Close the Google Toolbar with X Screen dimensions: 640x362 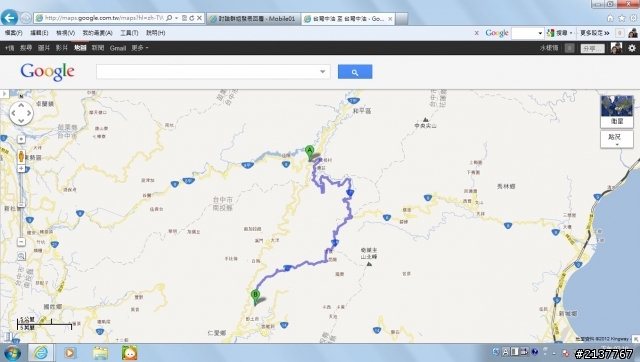point(476,33)
